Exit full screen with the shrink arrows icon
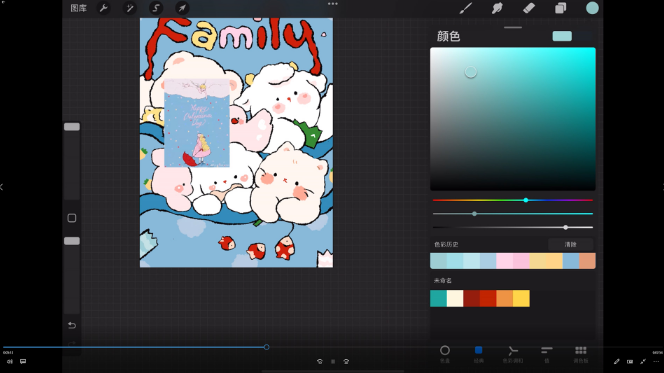This screenshot has height=373, width=664. click(643, 362)
